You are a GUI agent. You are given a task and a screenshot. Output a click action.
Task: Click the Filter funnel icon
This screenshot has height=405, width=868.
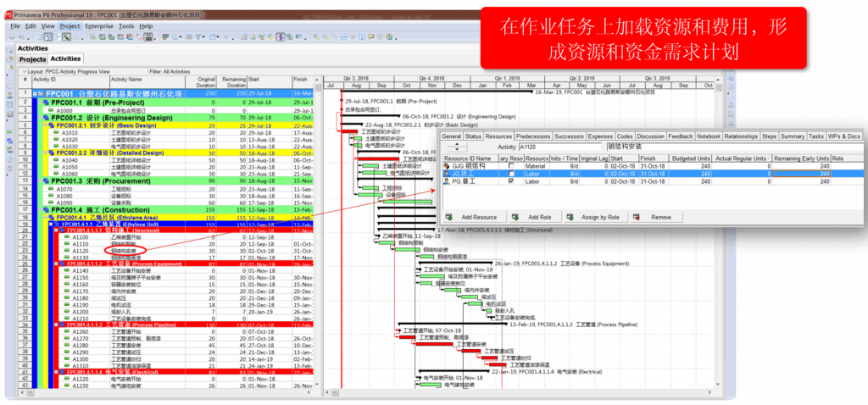pyautogui.click(x=198, y=37)
